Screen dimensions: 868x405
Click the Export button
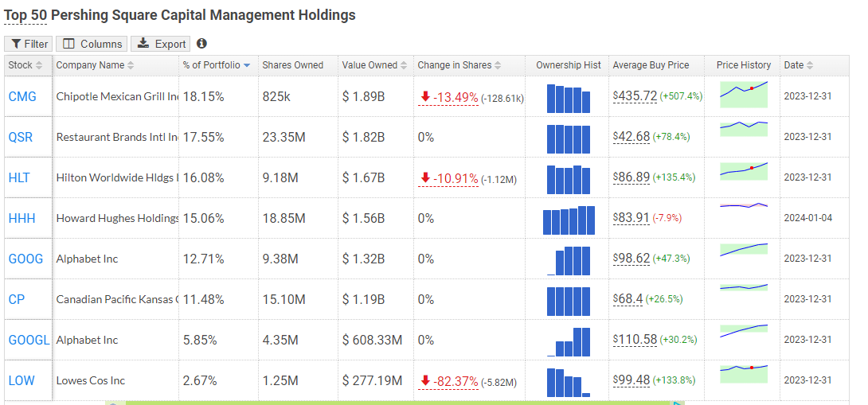(x=161, y=44)
